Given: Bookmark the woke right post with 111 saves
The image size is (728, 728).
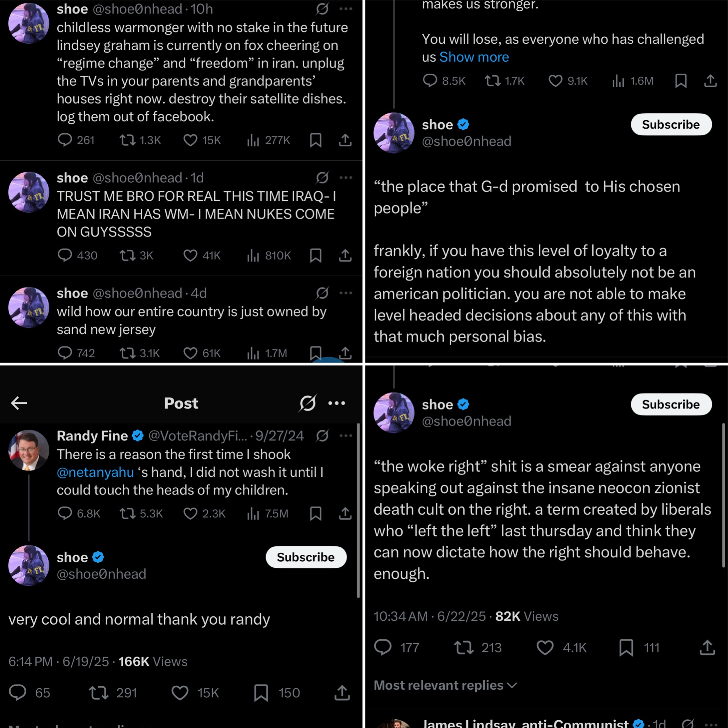Looking at the screenshot, I should coord(626,647).
